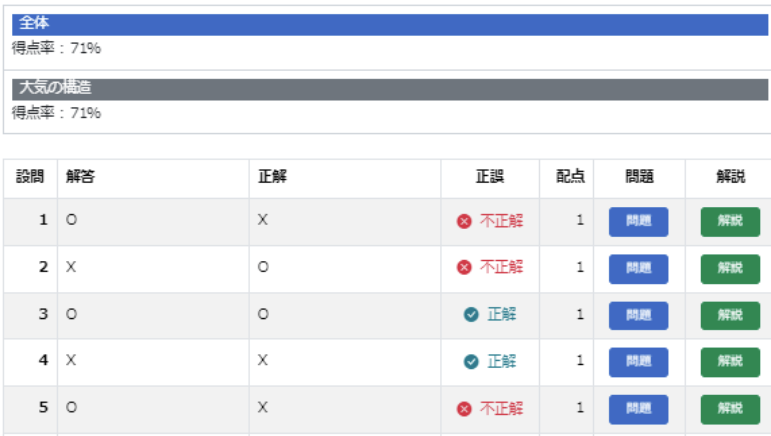Click the 不正解 text in row 1
771x436 pixels.
502,221
